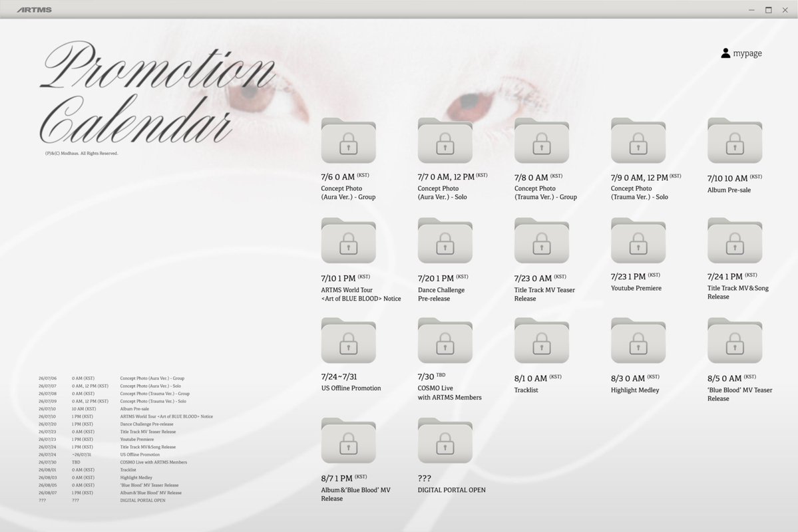Image resolution: width=798 pixels, height=532 pixels.
Task: Click '7/10 1 PM' date label
Action: pos(345,278)
